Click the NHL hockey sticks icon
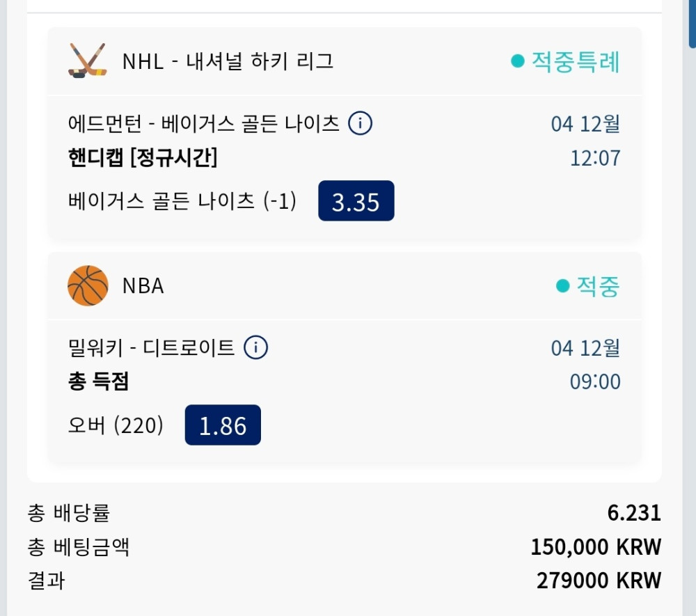Viewport: 696px width, 616px height. pyautogui.click(x=88, y=61)
